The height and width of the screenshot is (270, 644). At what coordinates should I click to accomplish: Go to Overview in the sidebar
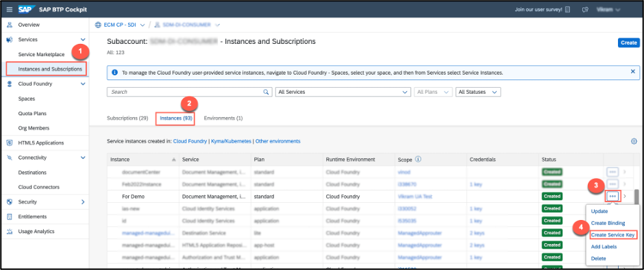(29, 25)
